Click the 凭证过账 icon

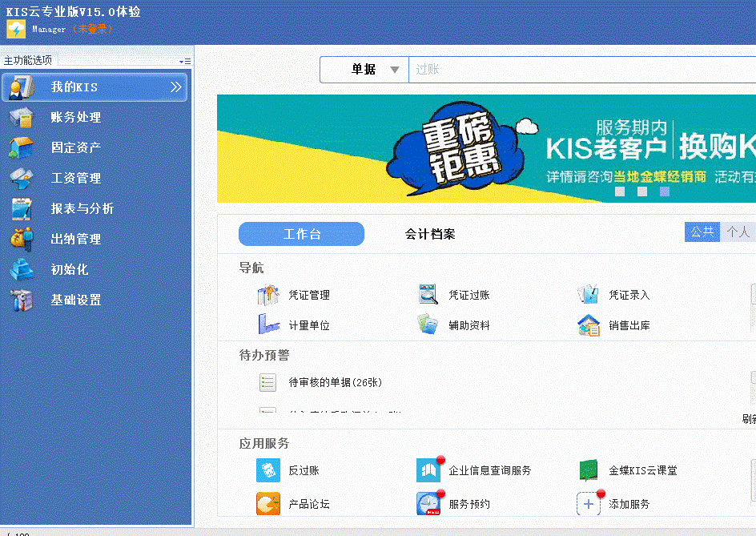pyautogui.click(x=428, y=295)
